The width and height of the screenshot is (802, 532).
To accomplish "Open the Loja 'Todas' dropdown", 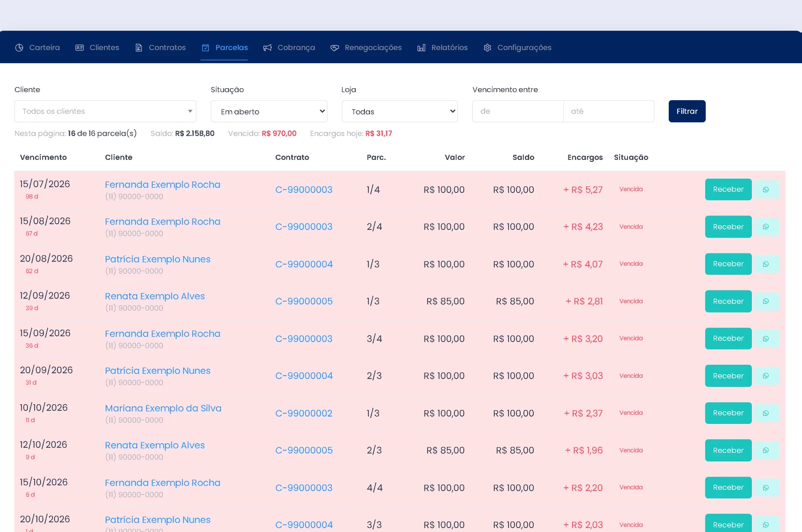I will (400, 111).
